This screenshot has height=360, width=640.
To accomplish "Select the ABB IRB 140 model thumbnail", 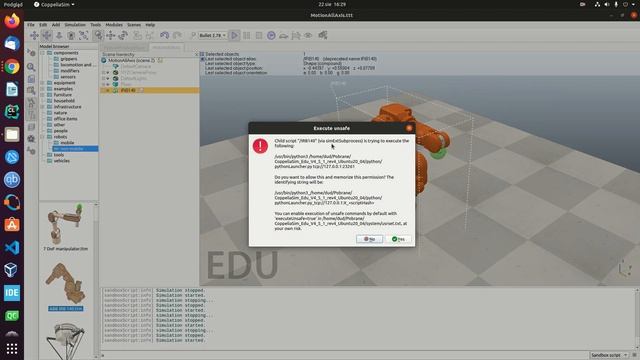I will 65,284.
